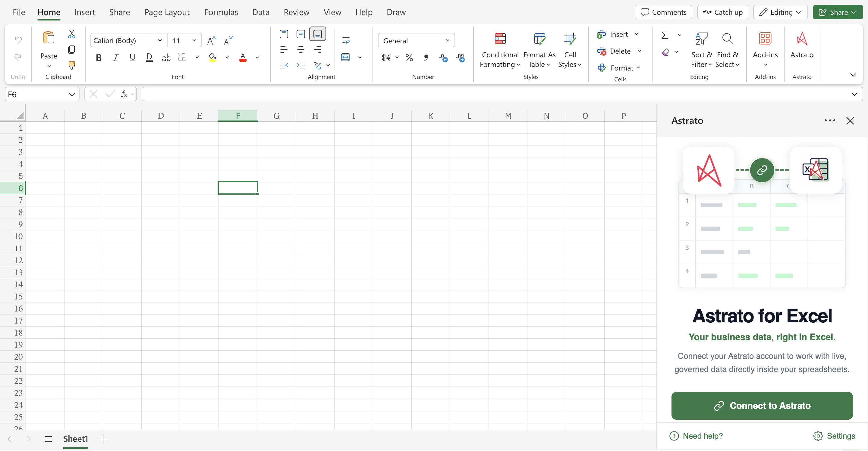Open the File menu
The image size is (868, 451).
[19, 12]
